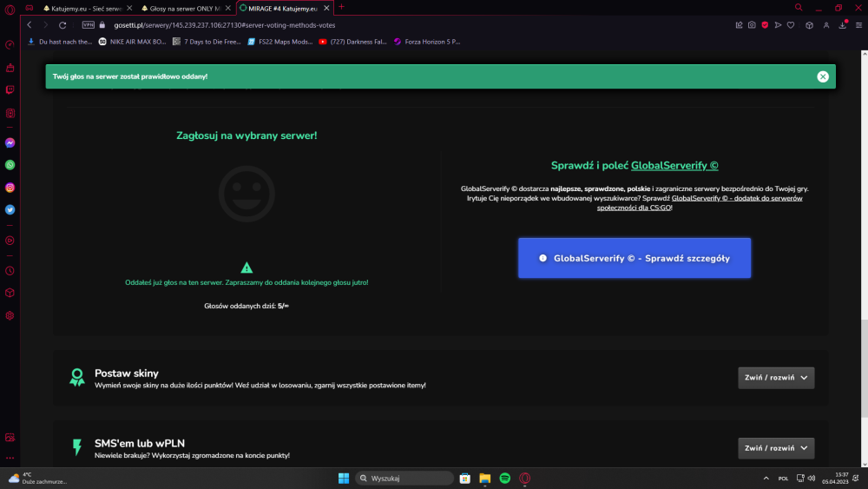The width and height of the screenshot is (868, 489).
Task: Show hidden system tray icons
Action: click(x=766, y=478)
